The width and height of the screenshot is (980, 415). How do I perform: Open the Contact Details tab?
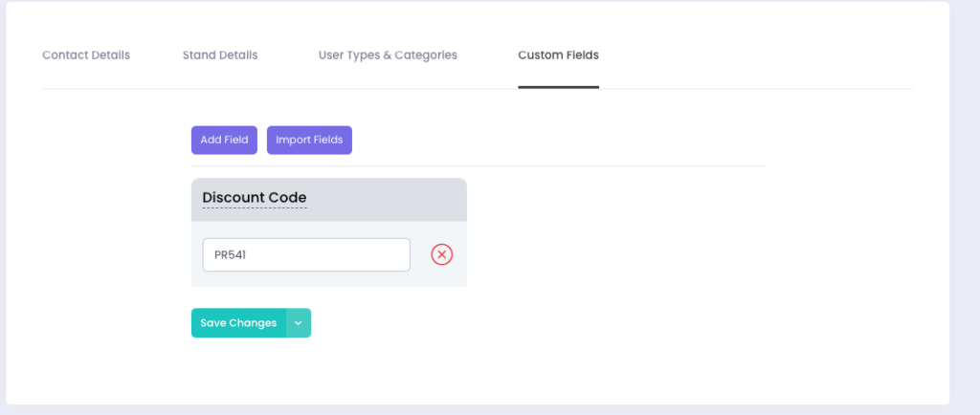point(86,55)
